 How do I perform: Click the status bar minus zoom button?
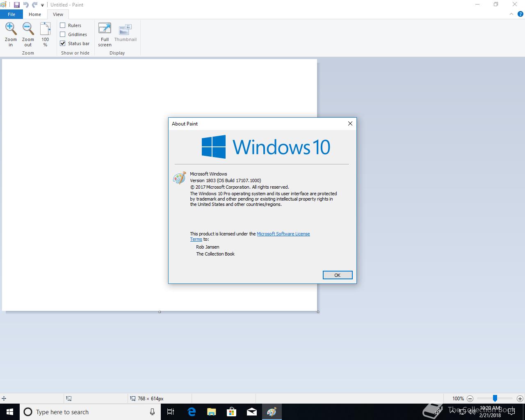click(x=470, y=398)
